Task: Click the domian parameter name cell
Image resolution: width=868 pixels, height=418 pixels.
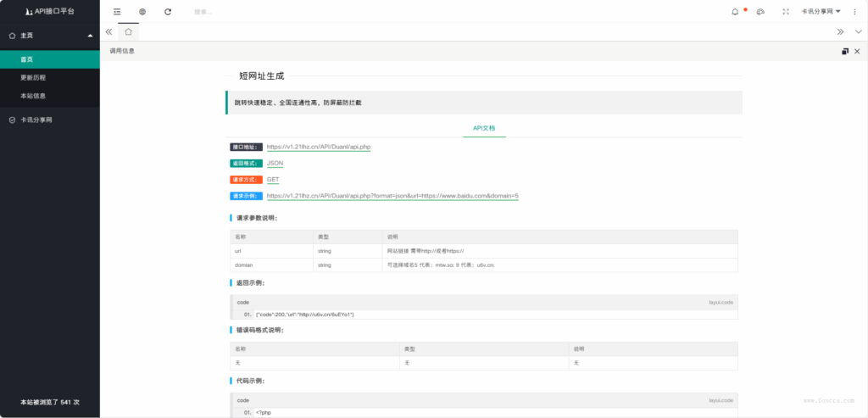Action: [x=271, y=265]
